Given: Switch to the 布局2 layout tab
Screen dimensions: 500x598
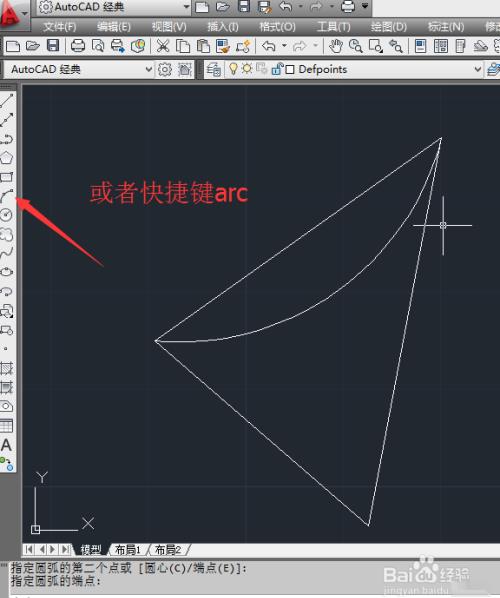Looking at the screenshot, I should [x=168, y=550].
